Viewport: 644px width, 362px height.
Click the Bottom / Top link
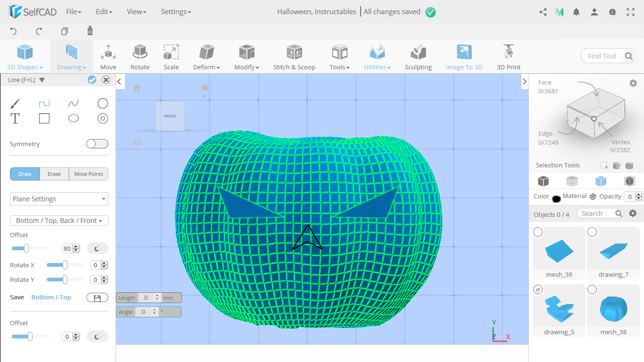coord(51,297)
